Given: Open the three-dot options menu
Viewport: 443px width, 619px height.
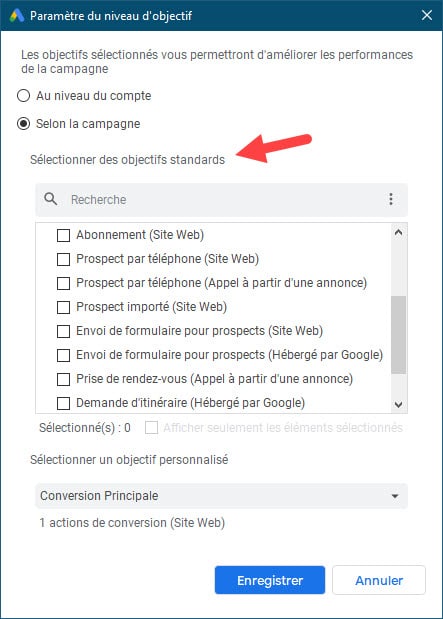Looking at the screenshot, I should coord(391,199).
